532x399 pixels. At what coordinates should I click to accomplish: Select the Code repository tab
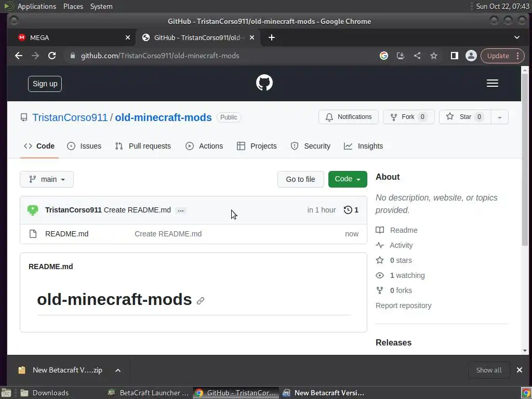[x=39, y=146]
